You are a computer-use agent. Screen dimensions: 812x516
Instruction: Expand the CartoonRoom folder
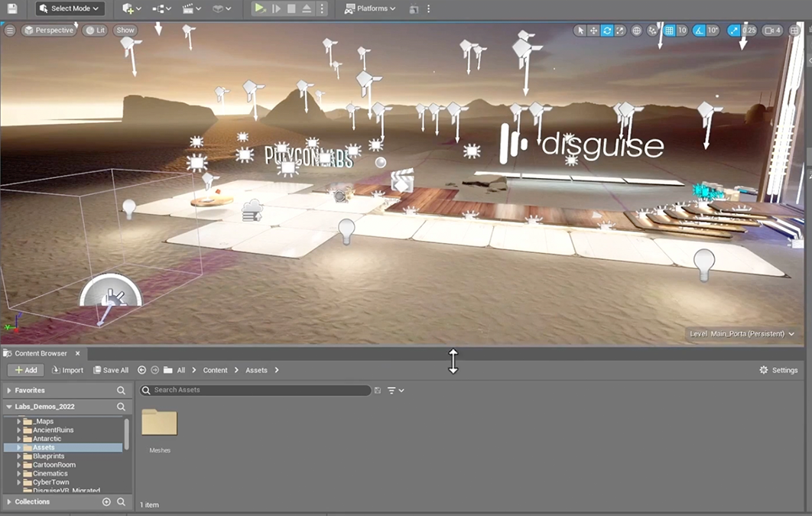18,465
